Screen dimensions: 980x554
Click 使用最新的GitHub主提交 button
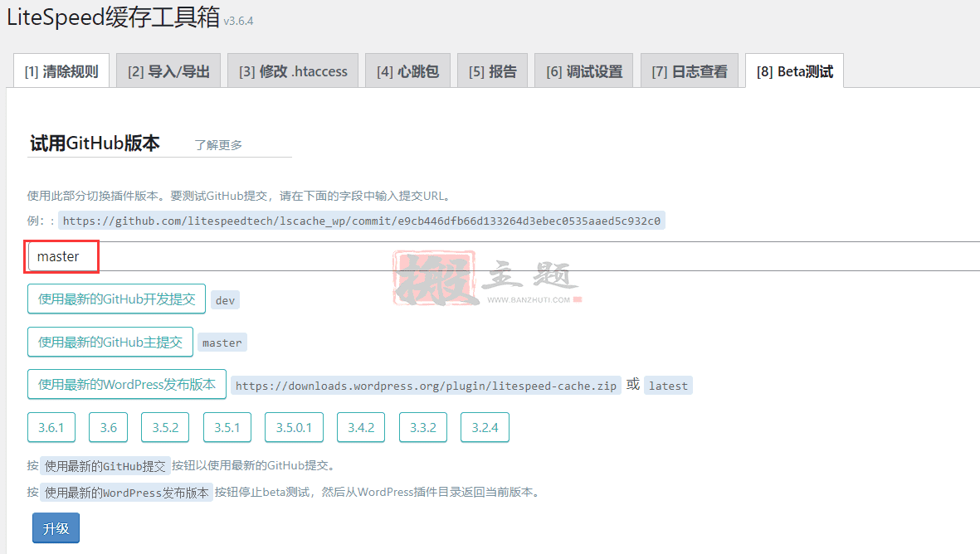pos(110,342)
